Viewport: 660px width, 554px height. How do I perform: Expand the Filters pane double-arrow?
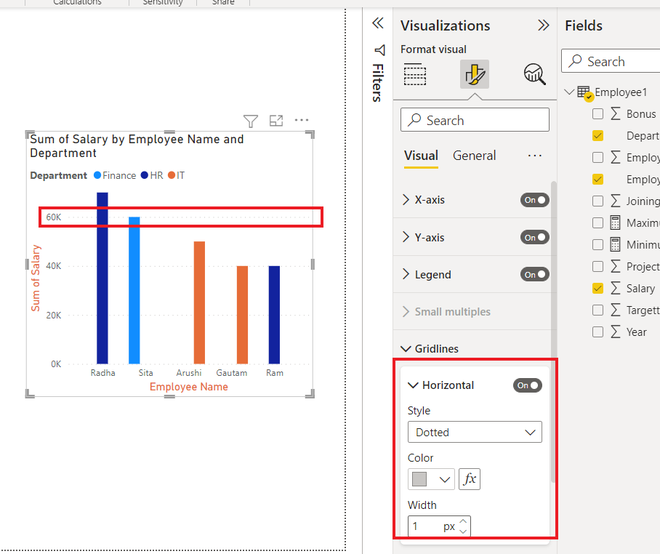coord(378,23)
